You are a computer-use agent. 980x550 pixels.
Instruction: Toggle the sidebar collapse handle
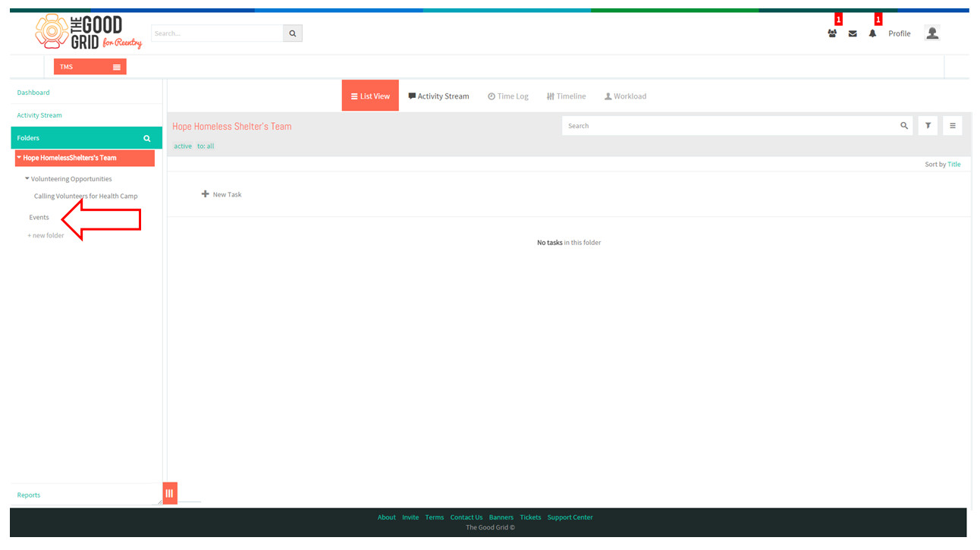(x=170, y=493)
